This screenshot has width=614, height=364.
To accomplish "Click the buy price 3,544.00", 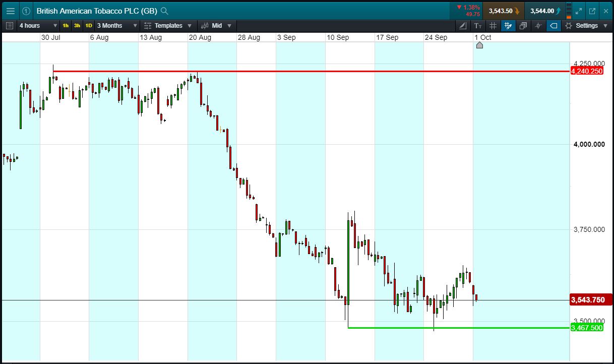I will click(x=545, y=11).
